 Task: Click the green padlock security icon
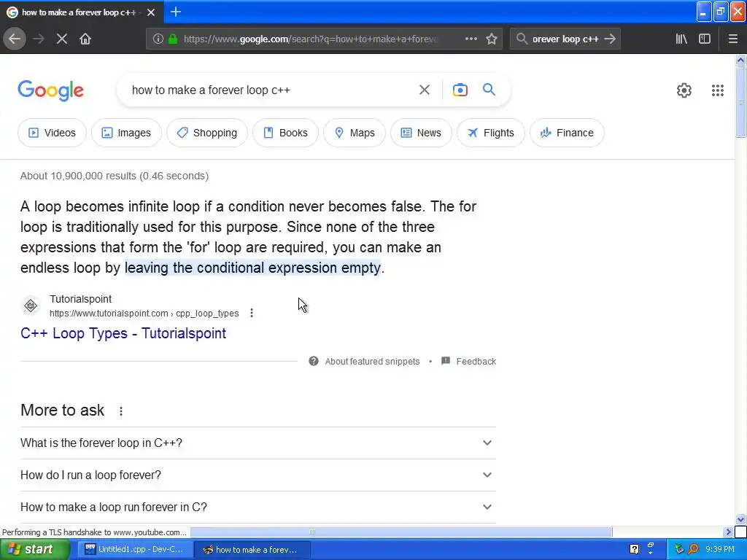(x=173, y=39)
